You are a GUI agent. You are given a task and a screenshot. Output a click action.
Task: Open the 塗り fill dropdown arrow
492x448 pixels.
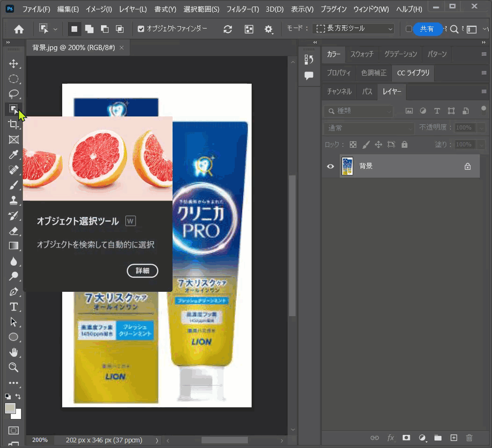coord(481,145)
